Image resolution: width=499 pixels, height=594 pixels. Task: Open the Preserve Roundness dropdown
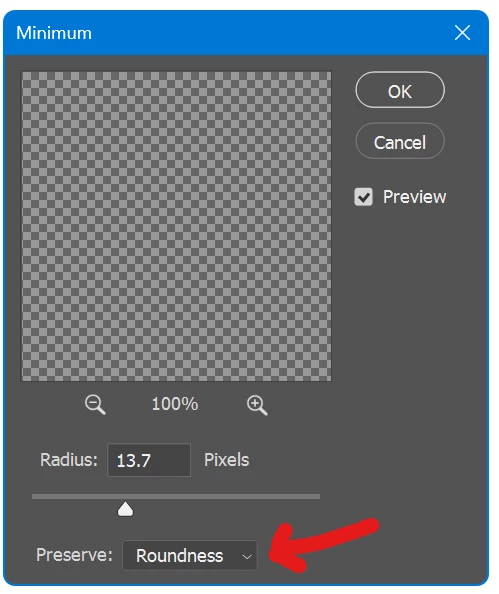(x=190, y=555)
